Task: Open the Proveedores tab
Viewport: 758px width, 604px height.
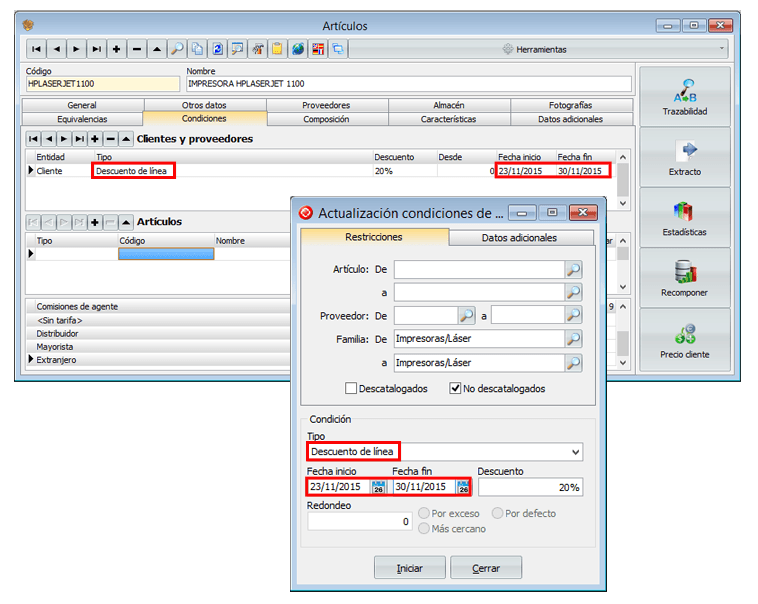Action: coord(326,105)
